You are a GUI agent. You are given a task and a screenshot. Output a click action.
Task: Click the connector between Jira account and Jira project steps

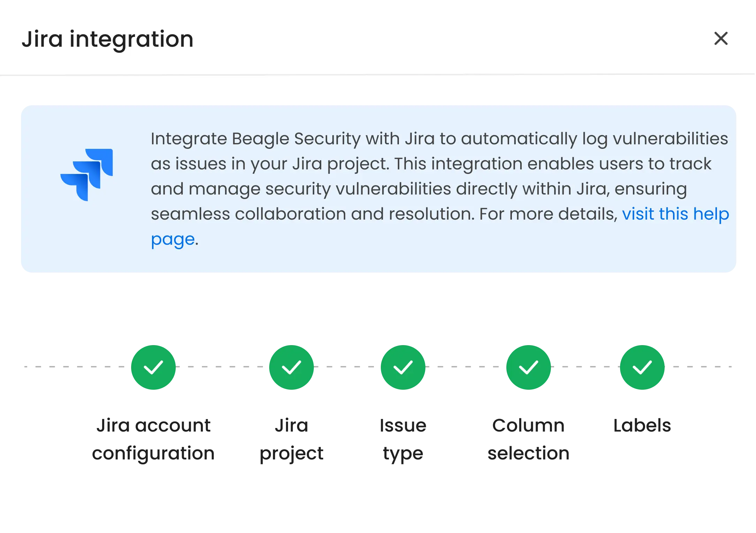222,367
